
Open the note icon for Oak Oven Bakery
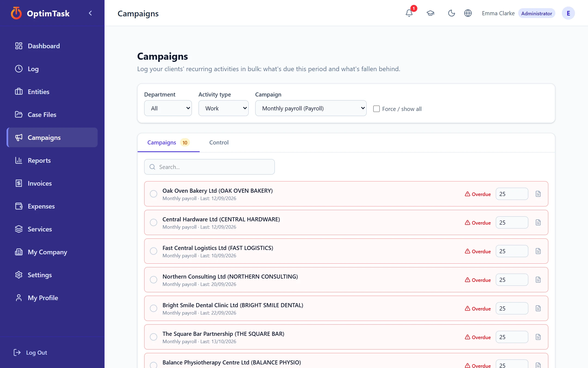click(538, 194)
